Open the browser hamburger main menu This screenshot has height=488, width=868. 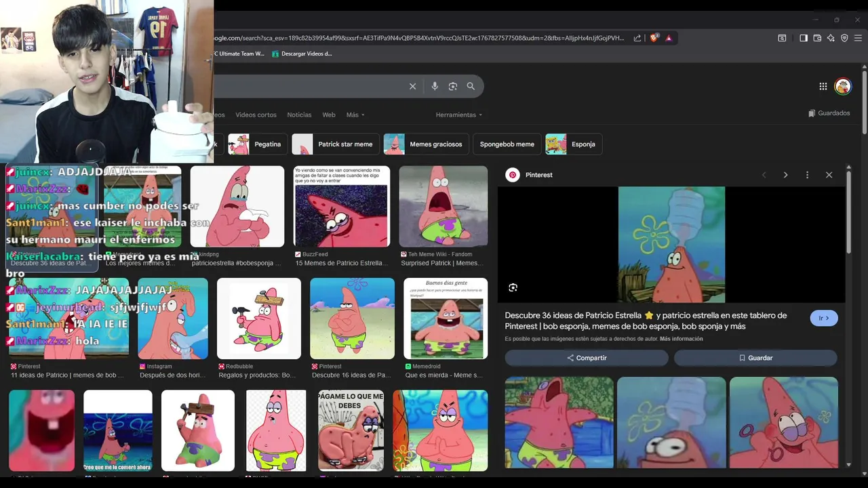click(x=858, y=38)
